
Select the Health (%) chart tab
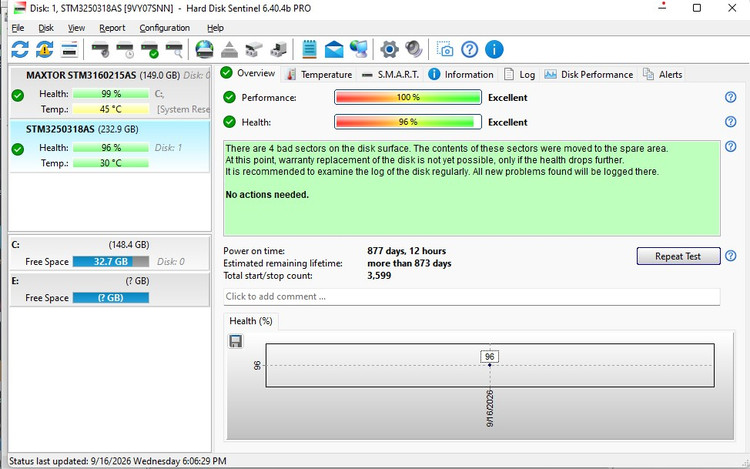[251, 321]
